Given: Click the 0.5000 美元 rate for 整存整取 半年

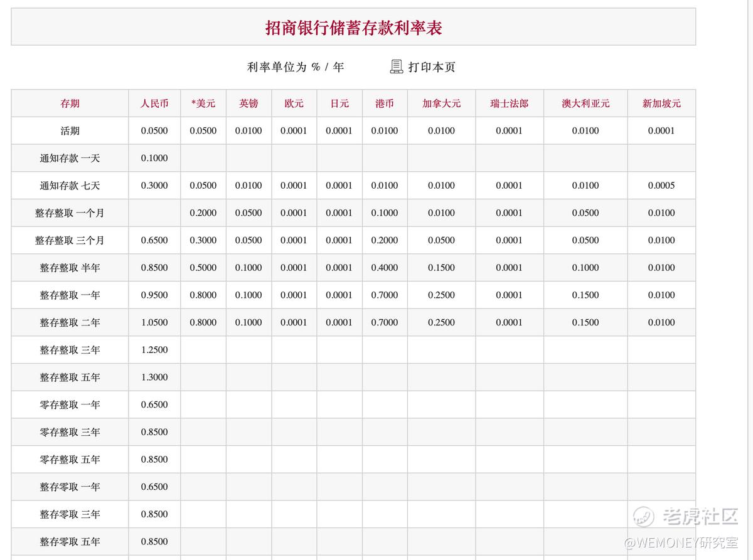Looking at the screenshot, I should [203, 268].
